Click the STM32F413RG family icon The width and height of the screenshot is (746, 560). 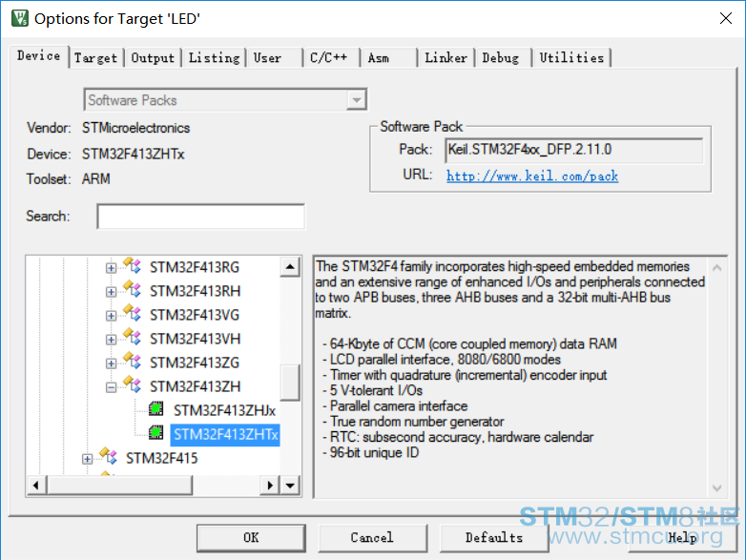tap(133, 265)
